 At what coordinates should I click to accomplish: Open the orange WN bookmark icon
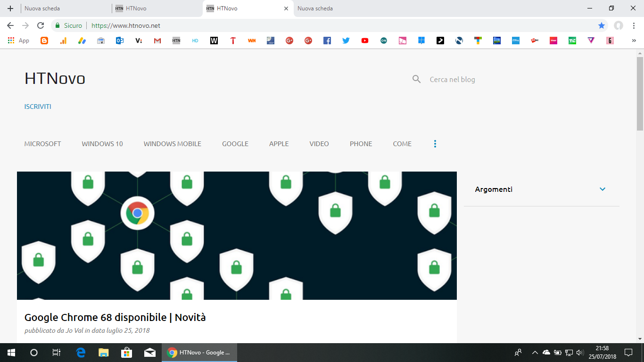[252, 41]
